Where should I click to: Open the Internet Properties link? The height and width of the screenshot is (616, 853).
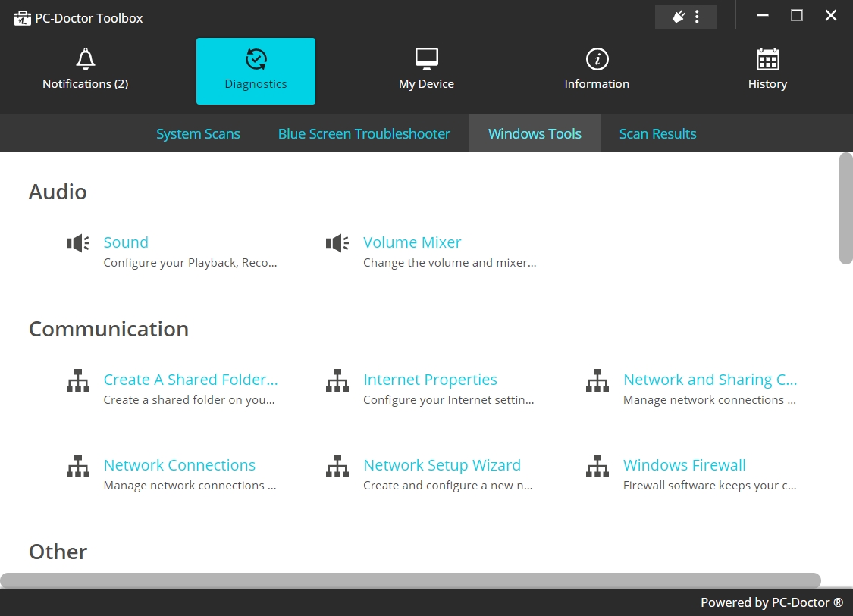pyautogui.click(x=430, y=380)
